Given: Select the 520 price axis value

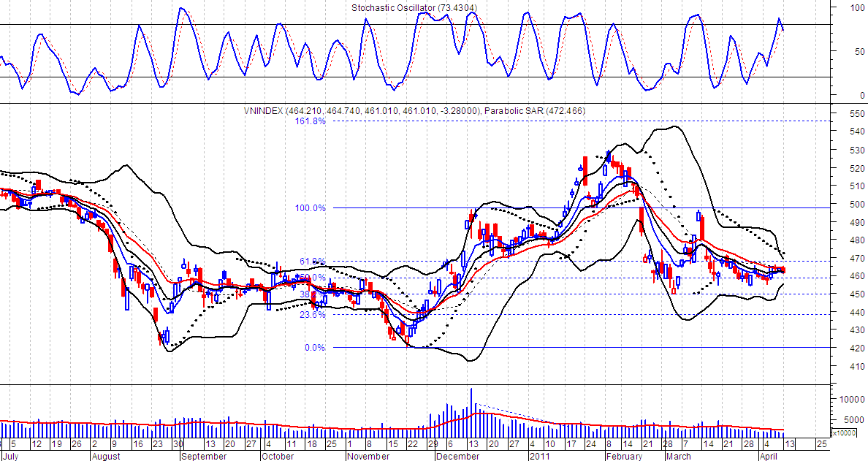Looking at the screenshot, I should (x=857, y=168).
